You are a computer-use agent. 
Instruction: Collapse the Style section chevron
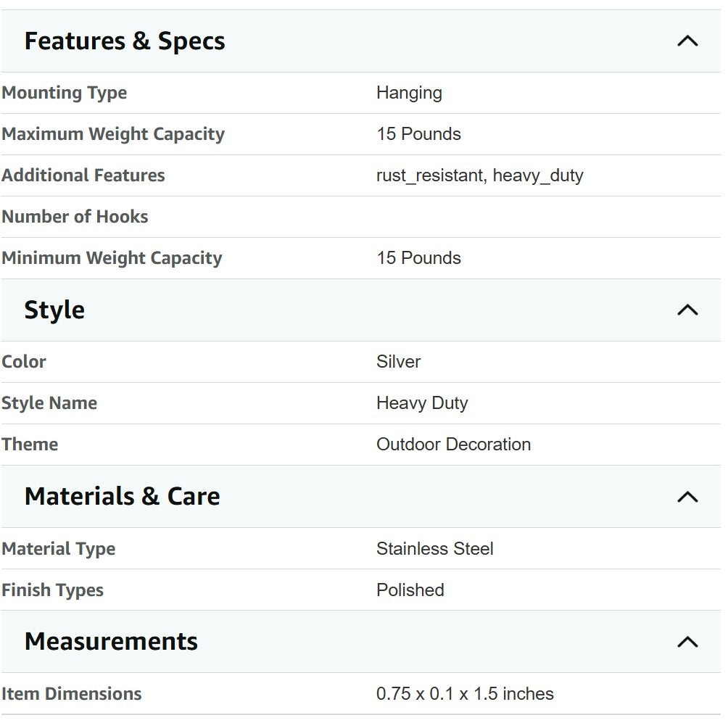coord(687,310)
